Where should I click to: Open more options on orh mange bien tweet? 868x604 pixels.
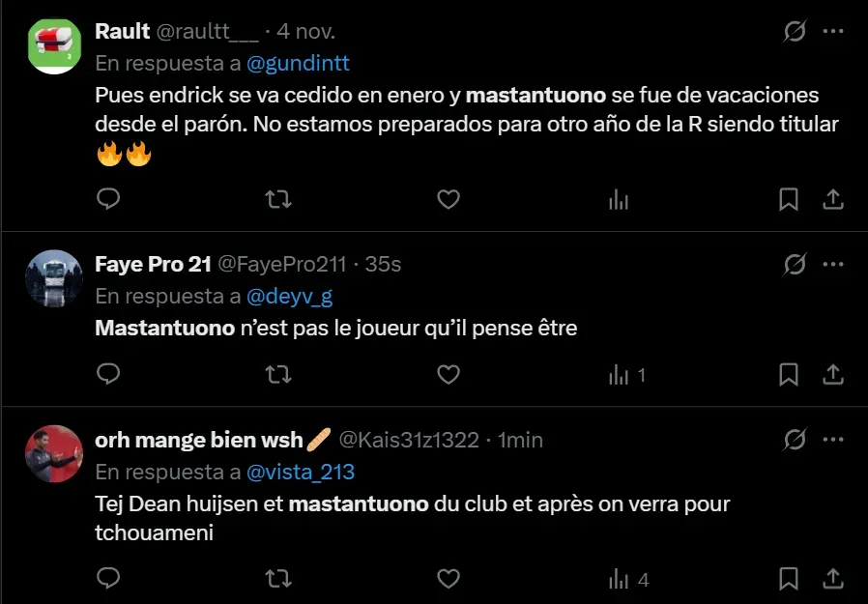coord(833,440)
